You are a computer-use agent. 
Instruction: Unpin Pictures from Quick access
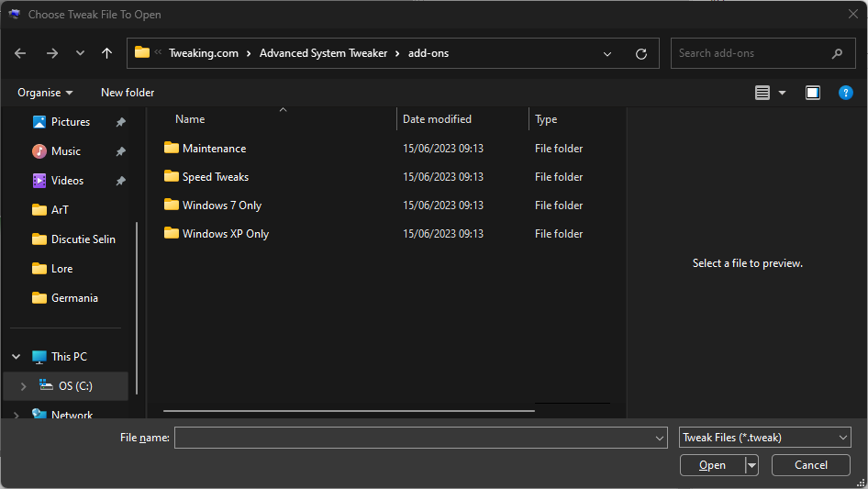tap(120, 122)
